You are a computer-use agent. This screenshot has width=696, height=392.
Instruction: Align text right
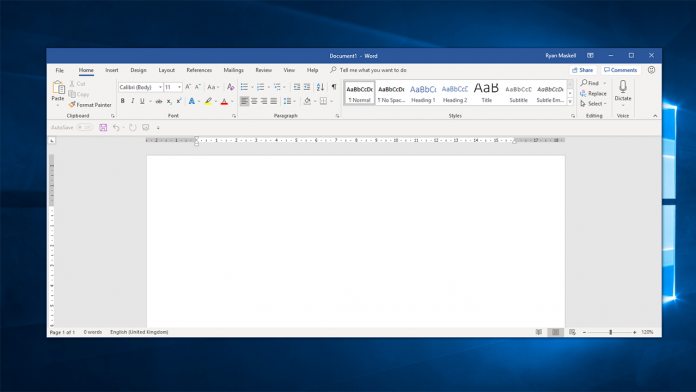264,101
